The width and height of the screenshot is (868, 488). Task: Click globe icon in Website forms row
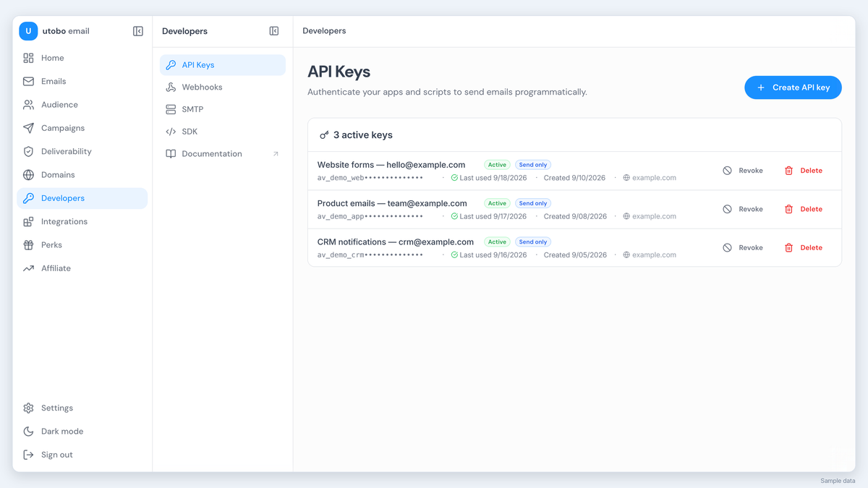[626, 178]
